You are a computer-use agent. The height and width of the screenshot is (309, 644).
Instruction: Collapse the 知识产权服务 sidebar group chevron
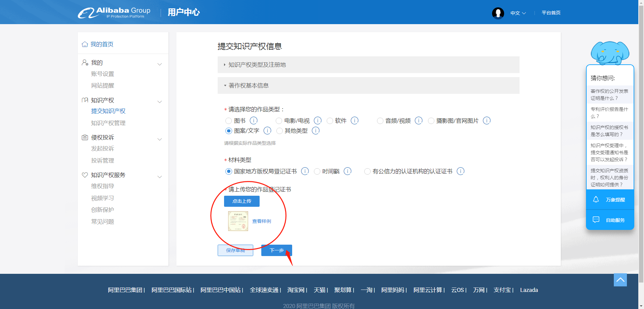(160, 177)
